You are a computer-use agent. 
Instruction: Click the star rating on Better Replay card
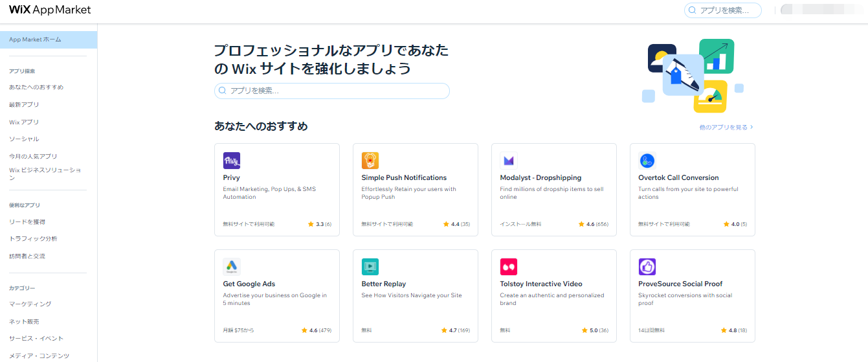click(455, 330)
